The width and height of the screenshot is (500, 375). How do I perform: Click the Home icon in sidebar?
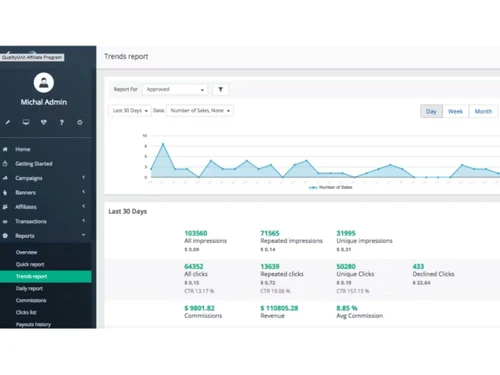[5, 149]
